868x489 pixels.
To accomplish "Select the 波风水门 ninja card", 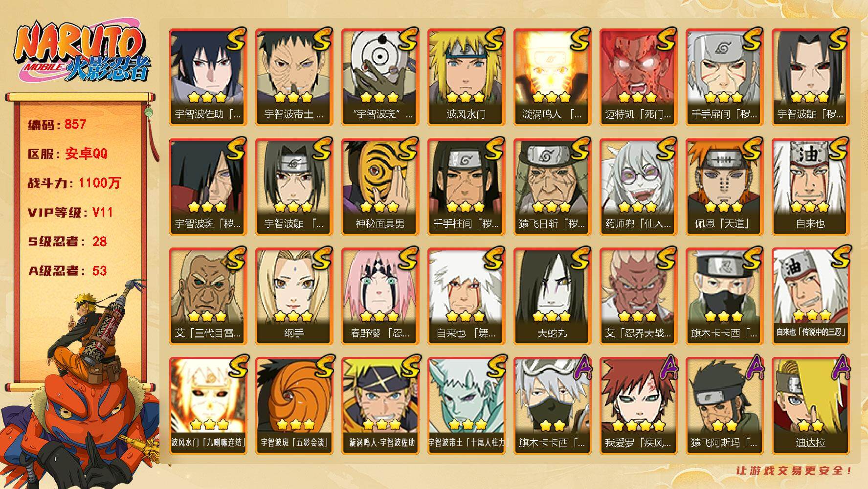I will (x=466, y=77).
